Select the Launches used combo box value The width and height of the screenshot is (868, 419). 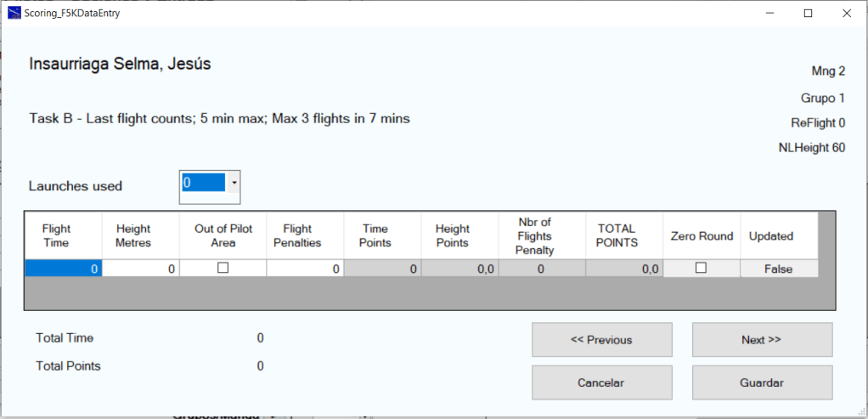(x=204, y=183)
